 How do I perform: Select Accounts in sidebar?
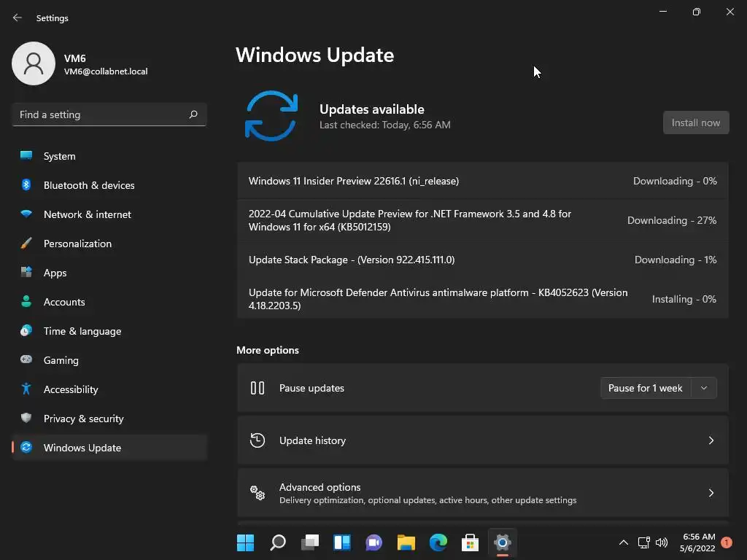click(x=109, y=301)
